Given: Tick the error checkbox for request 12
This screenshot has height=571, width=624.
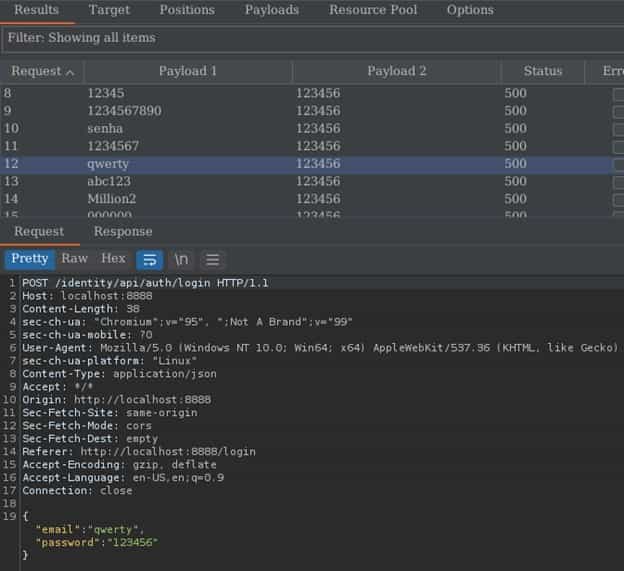Looking at the screenshot, I should coord(618,164).
